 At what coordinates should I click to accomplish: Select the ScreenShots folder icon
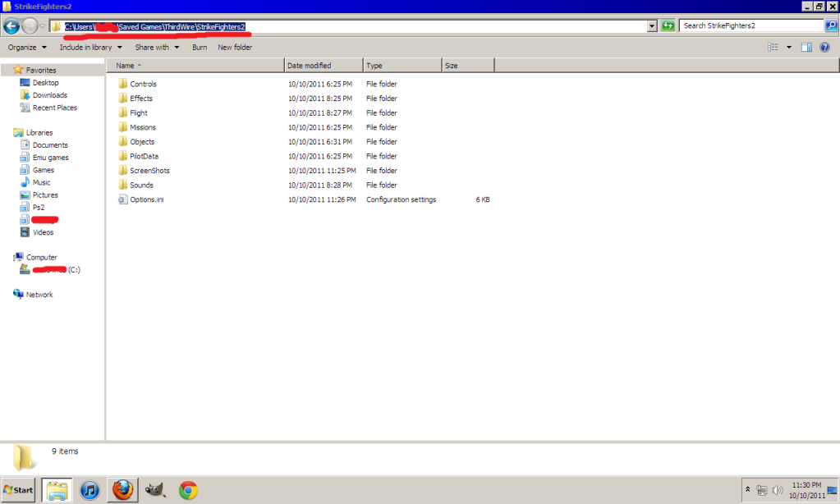point(123,170)
